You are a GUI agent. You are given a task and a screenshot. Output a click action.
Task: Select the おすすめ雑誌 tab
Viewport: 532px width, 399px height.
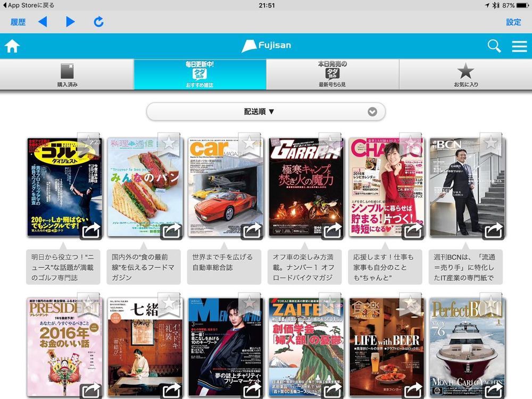[200, 74]
